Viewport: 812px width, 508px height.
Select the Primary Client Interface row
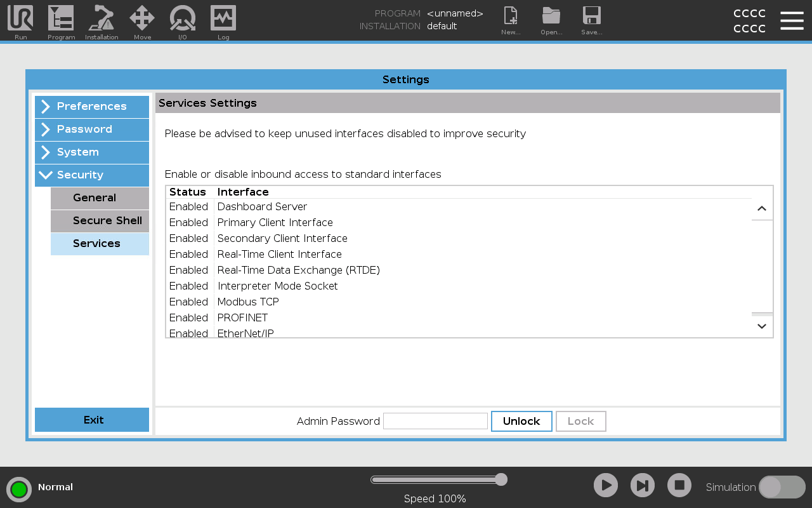(459, 223)
